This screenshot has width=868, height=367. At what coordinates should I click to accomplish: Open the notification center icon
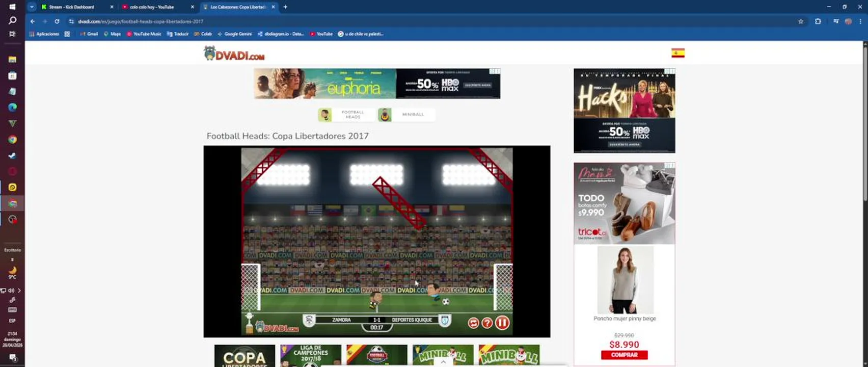(12, 357)
